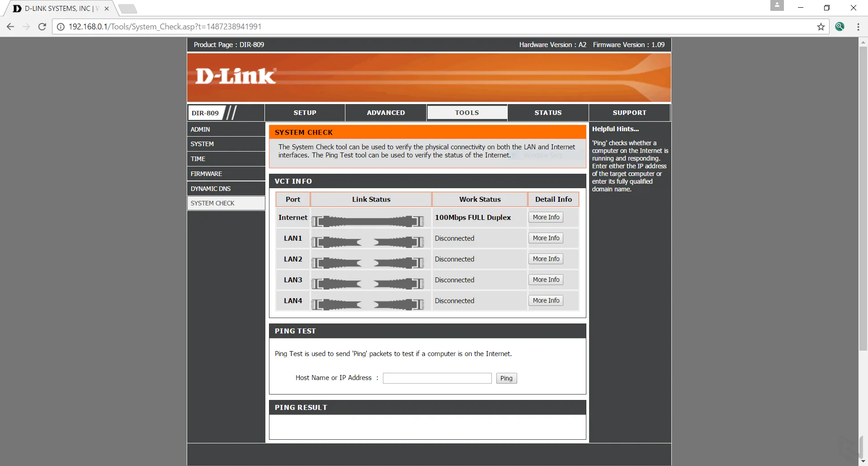Click the Ping button

tap(506, 378)
